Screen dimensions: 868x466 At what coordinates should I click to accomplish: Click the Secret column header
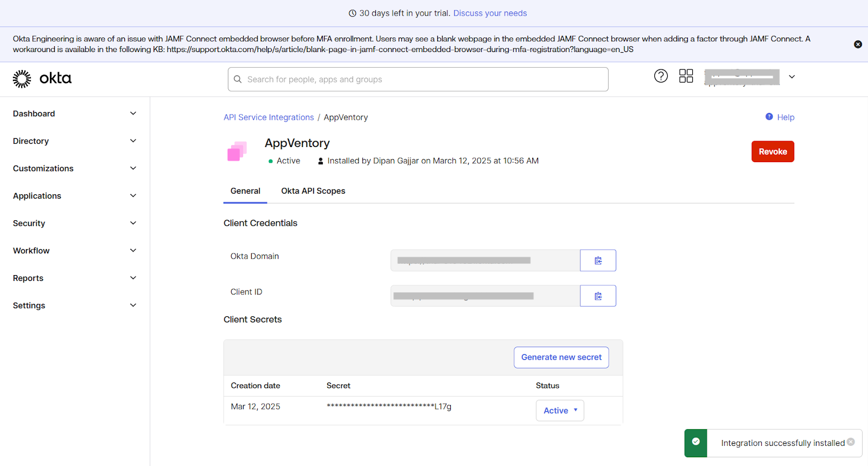(339, 386)
